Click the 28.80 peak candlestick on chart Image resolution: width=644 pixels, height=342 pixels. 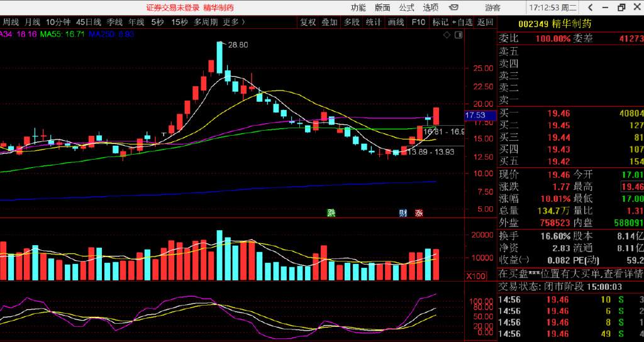pyautogui.click(x=219, y=57)
